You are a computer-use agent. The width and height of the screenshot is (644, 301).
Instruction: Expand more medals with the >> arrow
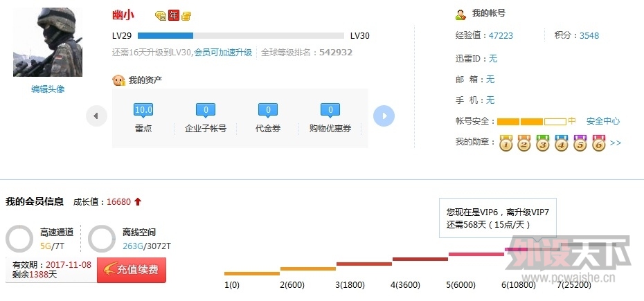tap(616, 143)
